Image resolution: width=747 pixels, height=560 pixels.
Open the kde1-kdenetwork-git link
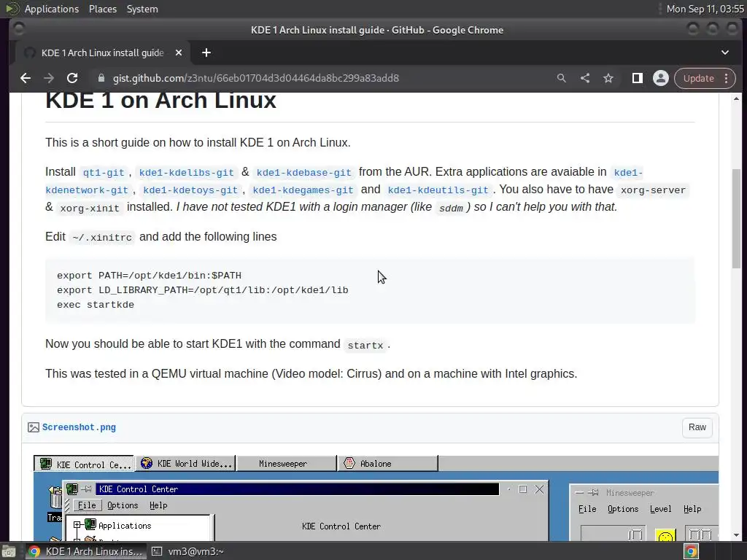point(87,190)
